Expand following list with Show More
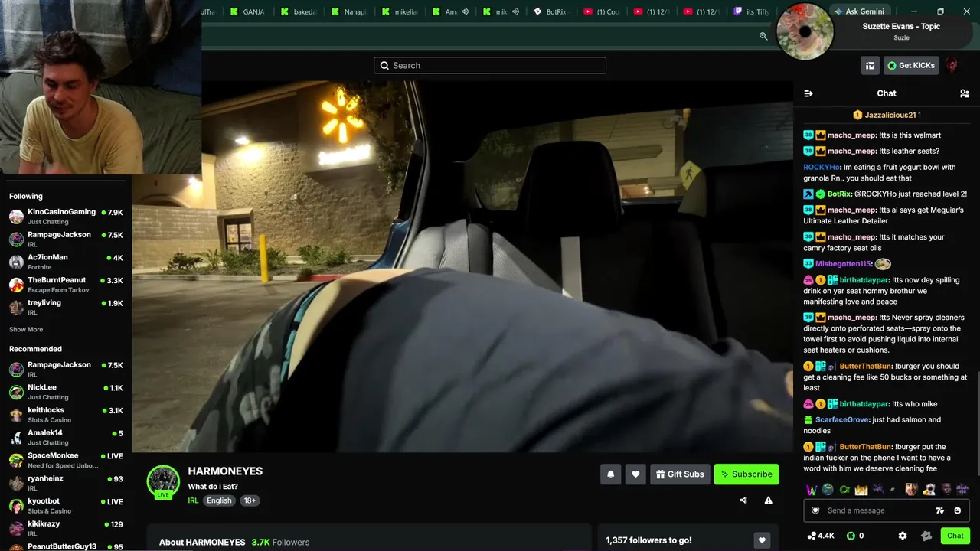This screenshot has width=980, height=551. [26, 330]
